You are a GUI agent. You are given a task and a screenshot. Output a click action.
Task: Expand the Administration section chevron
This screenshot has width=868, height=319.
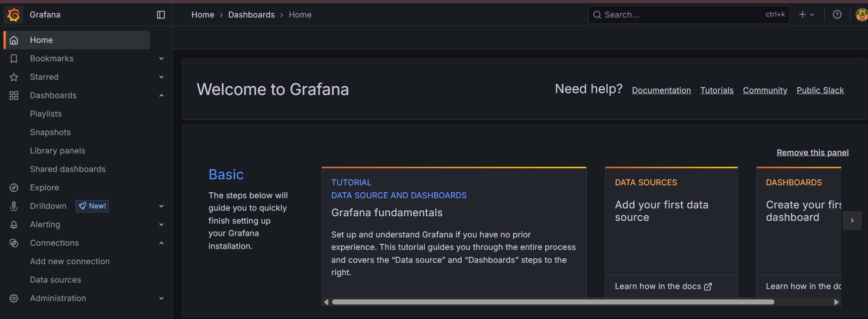pyautogui.click(x=161, y=298)
